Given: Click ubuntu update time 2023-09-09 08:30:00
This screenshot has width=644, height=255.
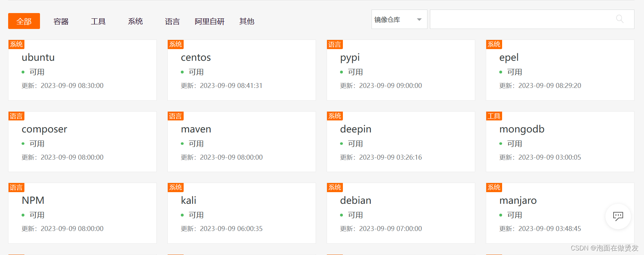Looking at the screenshot, I should [72, 85].
